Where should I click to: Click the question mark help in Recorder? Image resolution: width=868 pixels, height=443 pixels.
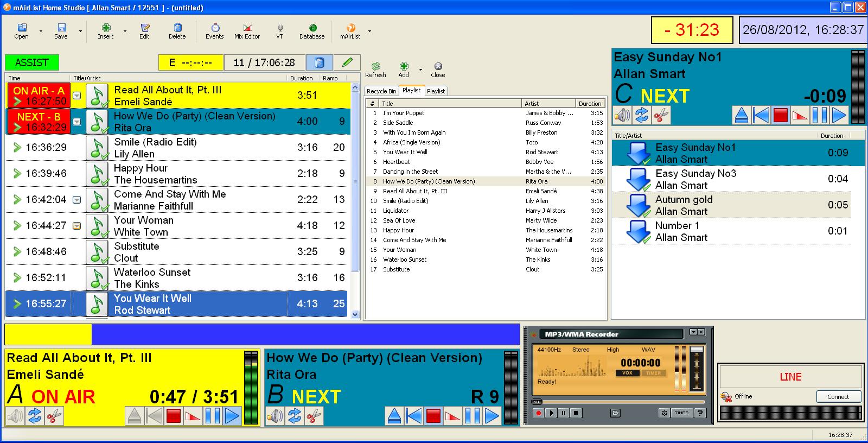(700, 413)
